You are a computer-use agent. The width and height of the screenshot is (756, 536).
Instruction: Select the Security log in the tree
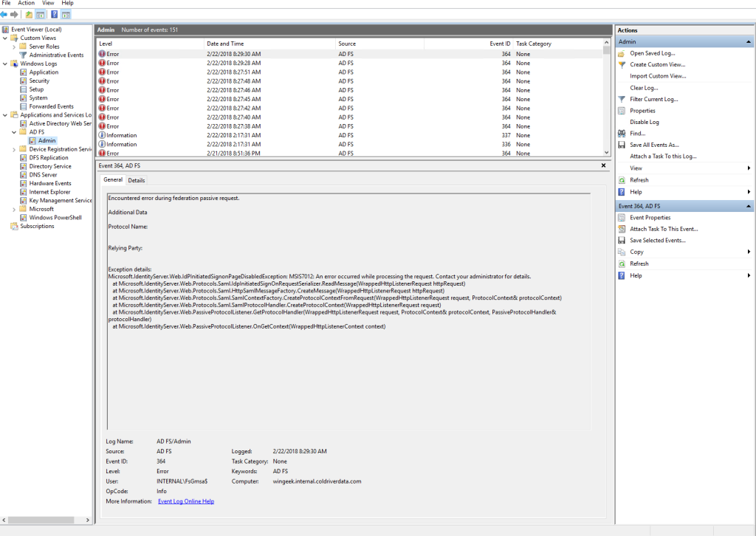tap(39, 80)
